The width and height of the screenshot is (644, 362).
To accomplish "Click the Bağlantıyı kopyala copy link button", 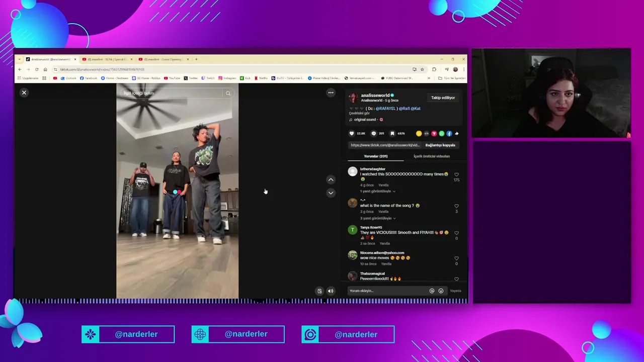I will [440, 145].
